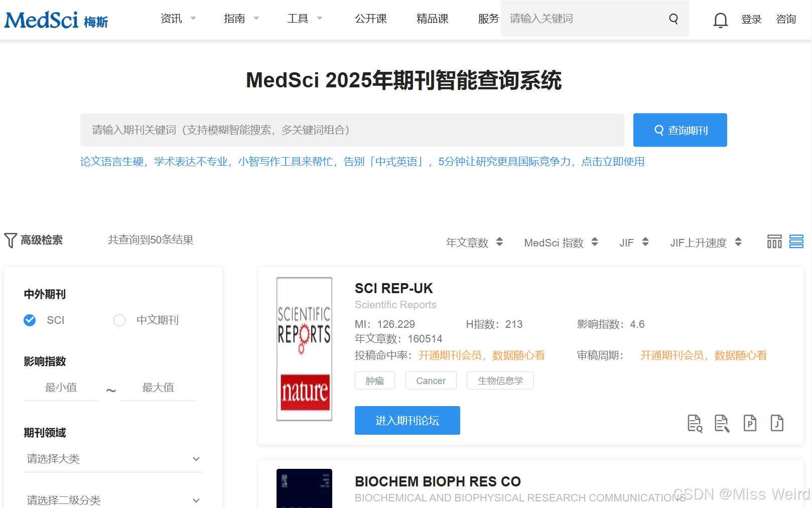Click the 共查询到50条结果 text
The height and width of the screenshot is (508, 812).
(151, 240)
